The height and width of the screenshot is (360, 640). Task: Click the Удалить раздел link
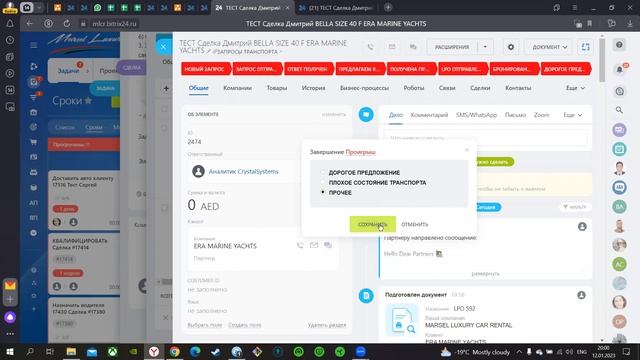(x=327, y=325)
